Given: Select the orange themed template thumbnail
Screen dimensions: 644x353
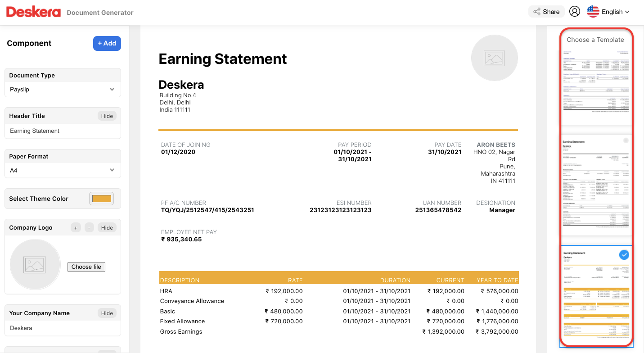Looking at the screenshot, I should 596,296.
